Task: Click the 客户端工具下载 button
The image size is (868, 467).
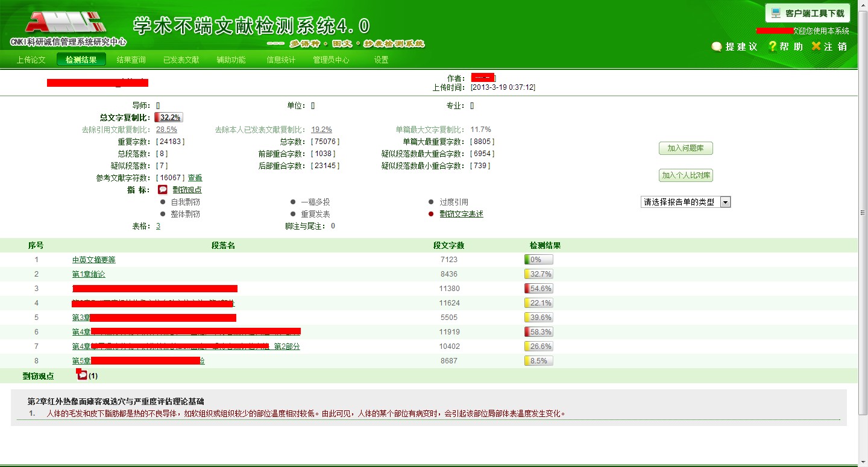Action: point(807,13)
